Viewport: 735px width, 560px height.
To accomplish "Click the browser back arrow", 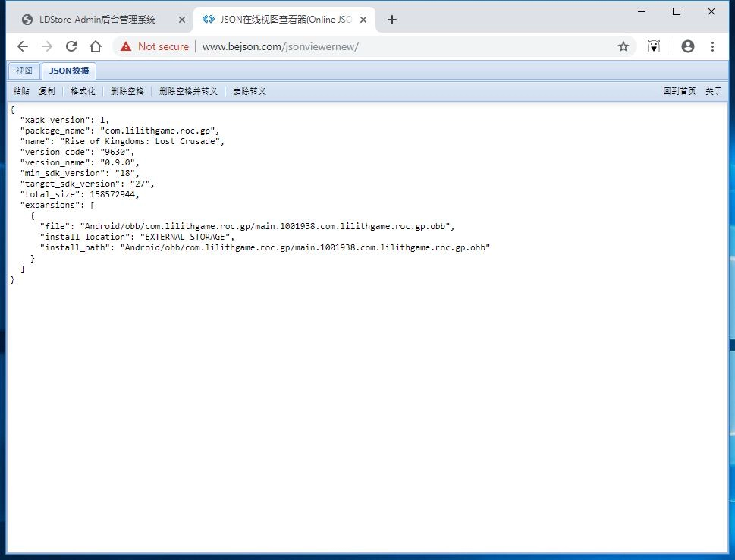I will 23,46.
